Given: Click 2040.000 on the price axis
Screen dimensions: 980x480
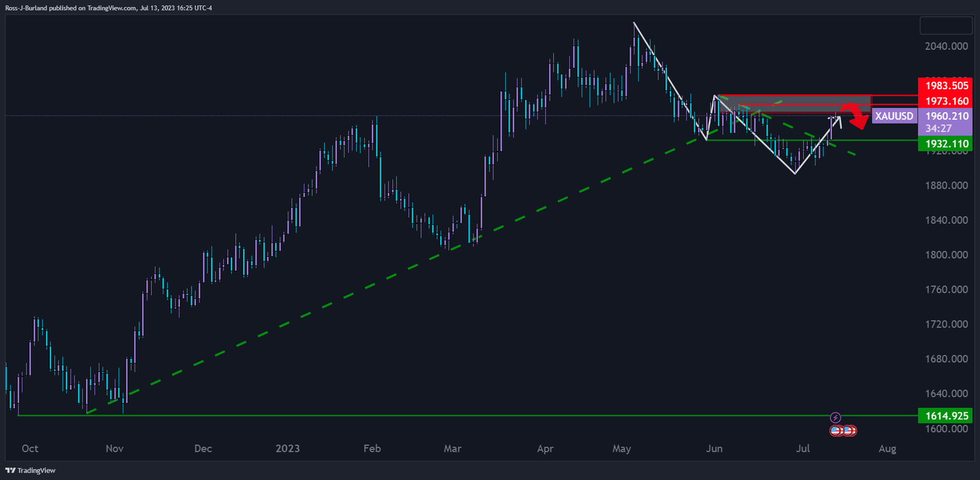Looking at the screenshot, I should pos(945,47).
